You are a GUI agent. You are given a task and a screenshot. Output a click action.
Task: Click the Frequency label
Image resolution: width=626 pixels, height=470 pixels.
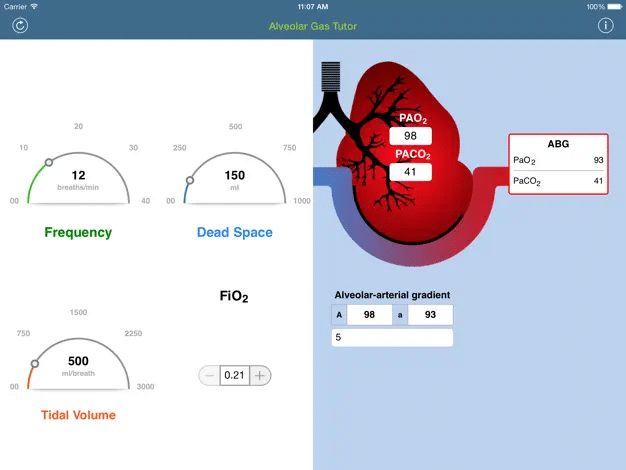coord(78,232)
